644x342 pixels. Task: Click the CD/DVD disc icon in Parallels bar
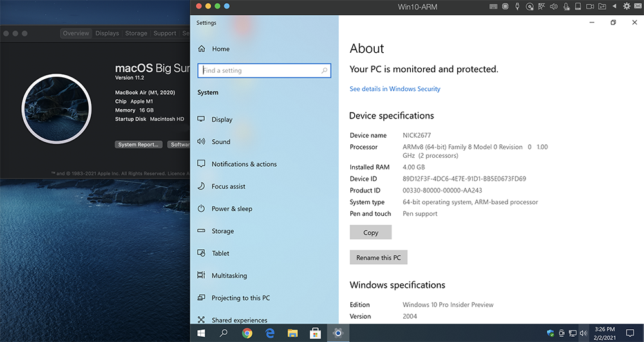(x=530, y=6)
